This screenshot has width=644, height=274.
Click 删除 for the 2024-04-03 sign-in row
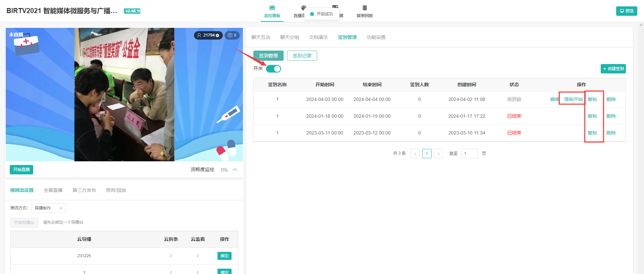[611, 99]
